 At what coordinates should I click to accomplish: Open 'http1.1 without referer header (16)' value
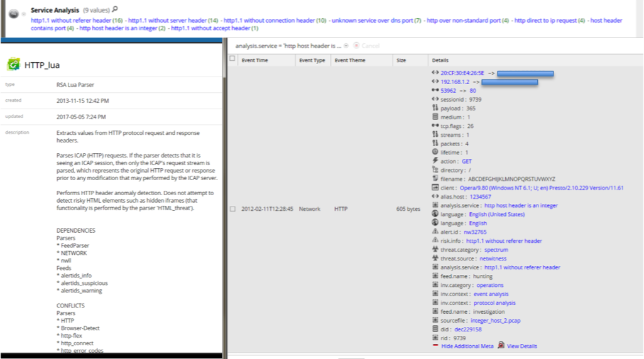coord(76,21)
